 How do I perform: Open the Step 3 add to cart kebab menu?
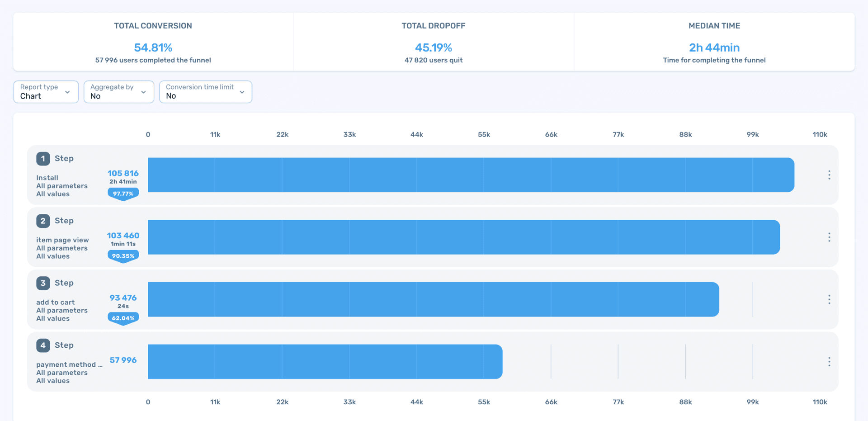tap(829, 299)
